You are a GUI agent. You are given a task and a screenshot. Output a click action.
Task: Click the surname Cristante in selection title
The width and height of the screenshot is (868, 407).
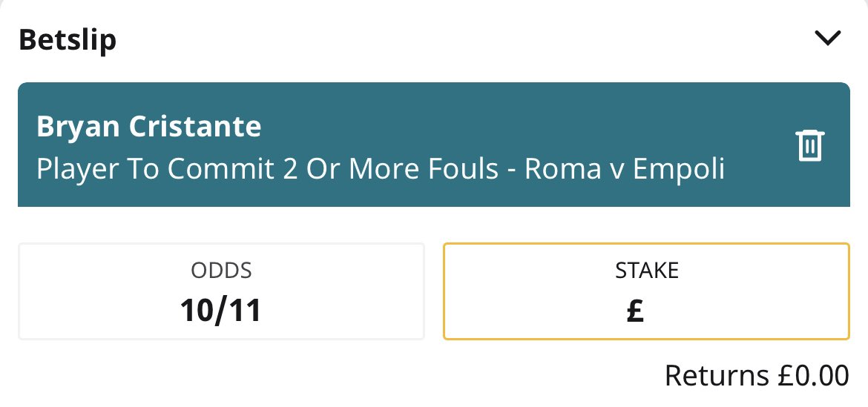point(194,127)
